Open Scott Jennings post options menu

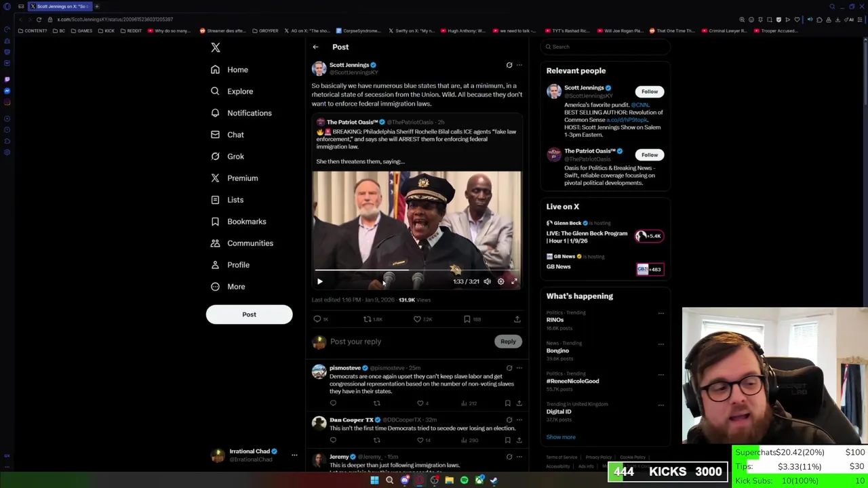519,65
